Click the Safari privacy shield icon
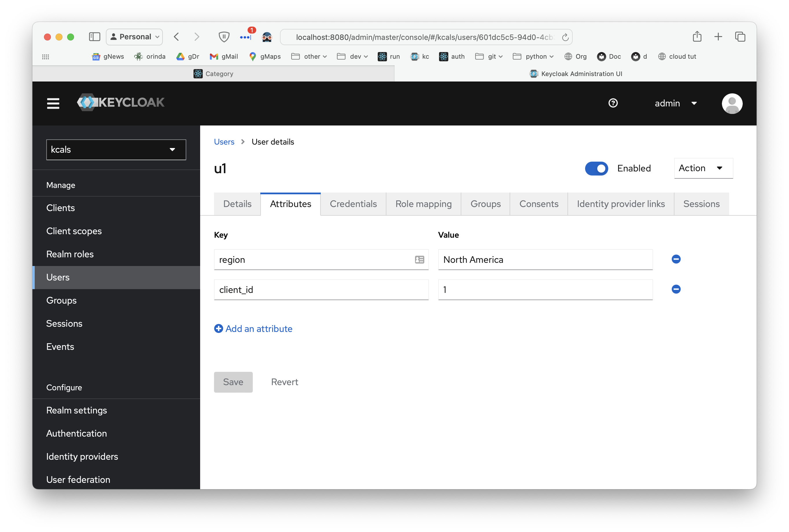The height and width of the screenshot is (532, 789). [x=224, y=37]
